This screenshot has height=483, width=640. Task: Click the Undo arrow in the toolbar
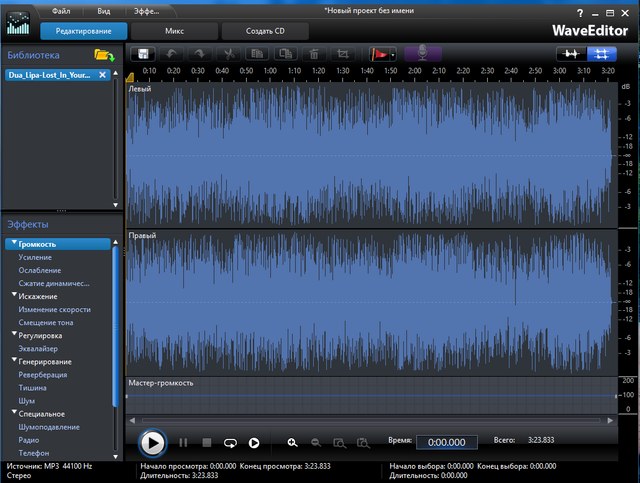tap(172, 54)
